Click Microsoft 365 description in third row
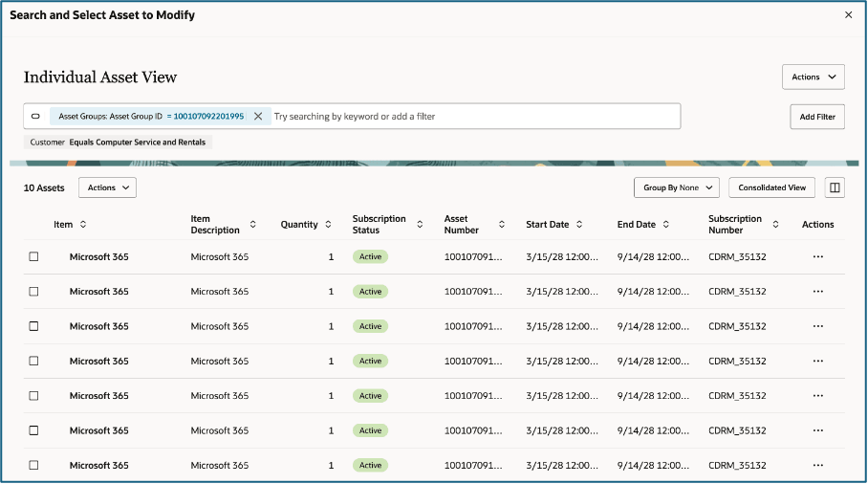 tap(220, 326)
